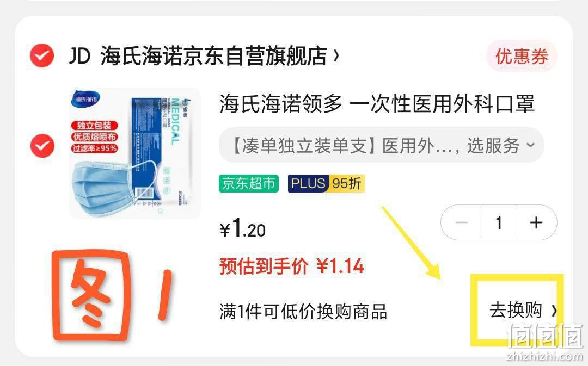Tap the 预估到手价 ¥1.14 text
The height and width of the screenshot is (366, 588).
[292, 266]
